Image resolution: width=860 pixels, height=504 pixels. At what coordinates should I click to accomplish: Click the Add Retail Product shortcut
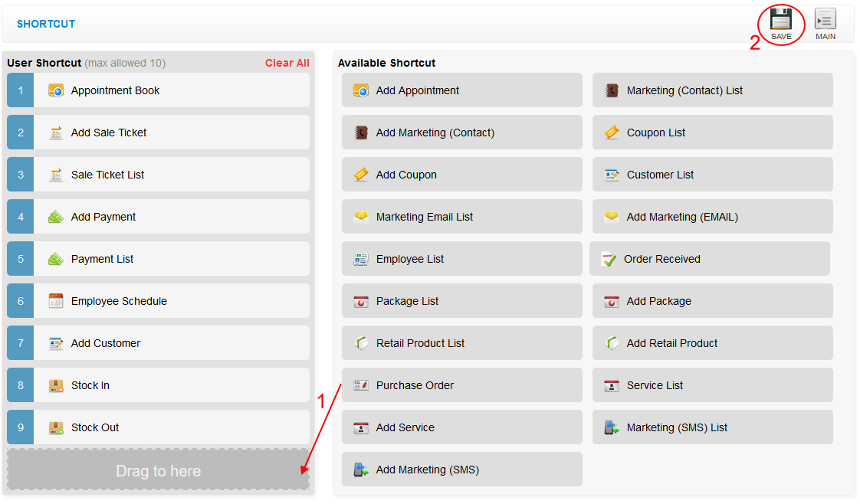pyautogui.click(x=712, y=342)
